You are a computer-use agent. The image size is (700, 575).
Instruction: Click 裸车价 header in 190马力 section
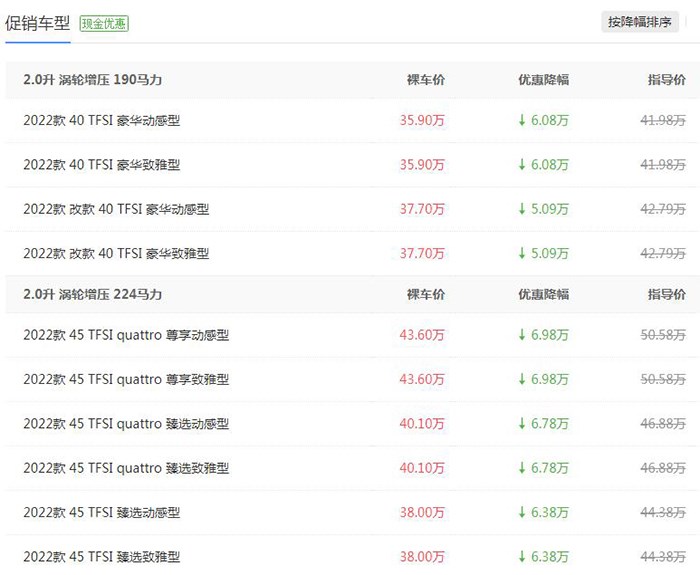pyautogui.click(x=426, y=80)
